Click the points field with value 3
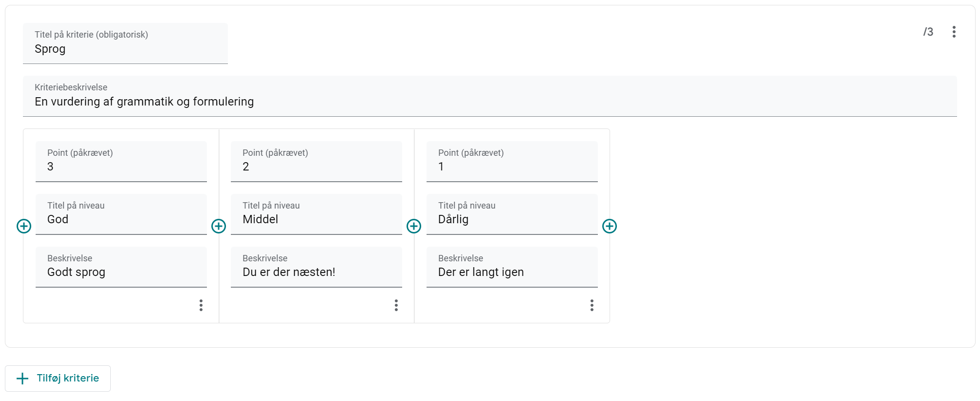This screenshot has height=401, width=980. tap(121, 167)
